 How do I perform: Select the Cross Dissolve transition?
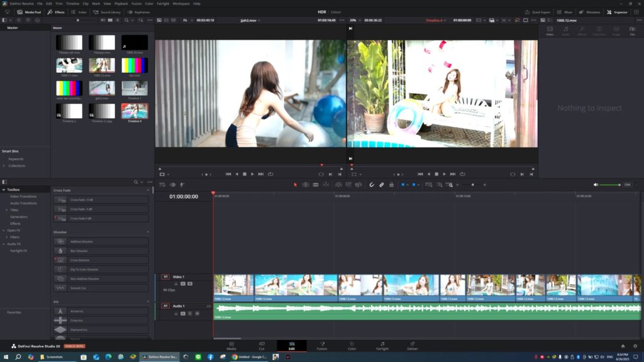click(101, 260)
